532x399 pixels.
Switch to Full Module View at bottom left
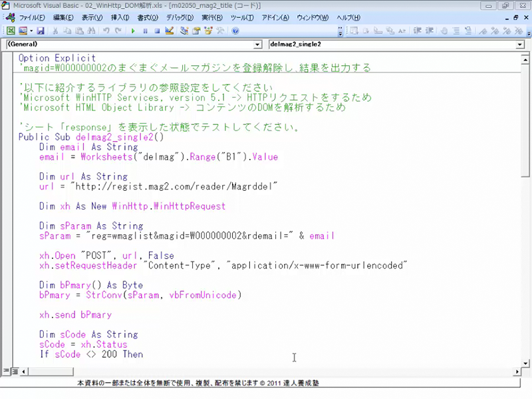click(x=14, y=370)
